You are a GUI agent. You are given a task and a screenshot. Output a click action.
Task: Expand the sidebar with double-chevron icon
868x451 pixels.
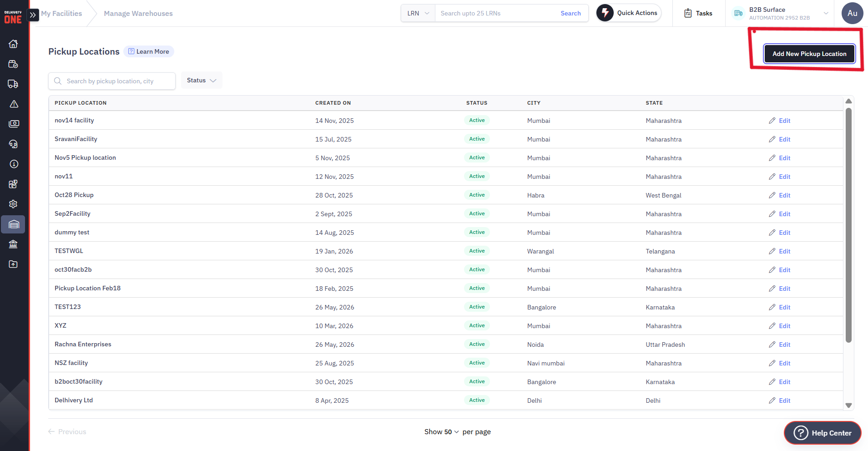point(33,15)
